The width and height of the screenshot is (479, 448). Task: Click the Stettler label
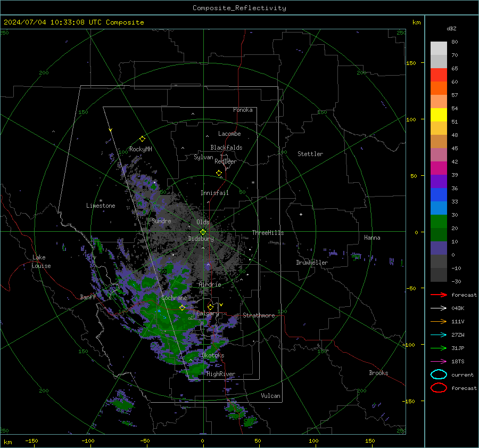point(310,154)
